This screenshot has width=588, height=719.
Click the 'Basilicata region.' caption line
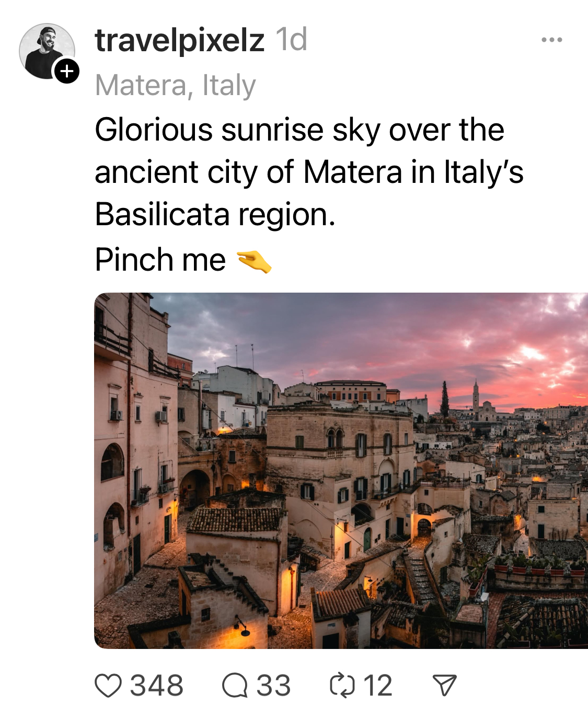(x=215, y=215)
